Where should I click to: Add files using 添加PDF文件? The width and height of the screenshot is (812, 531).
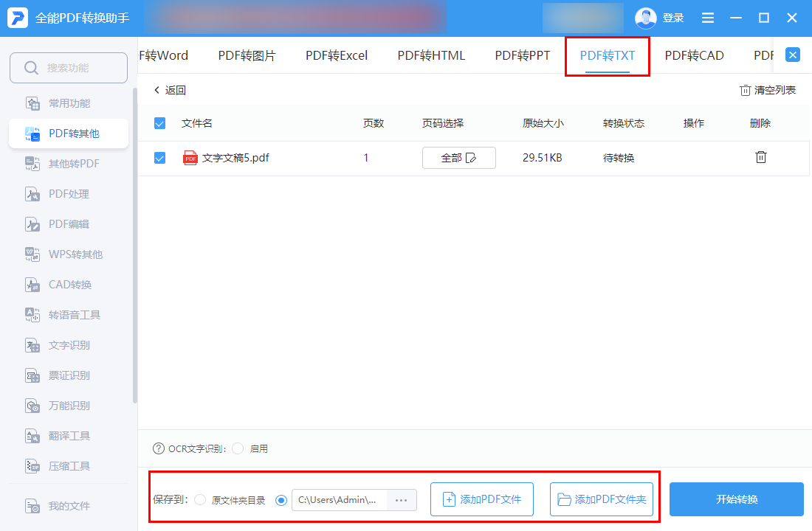coord(481,499)
